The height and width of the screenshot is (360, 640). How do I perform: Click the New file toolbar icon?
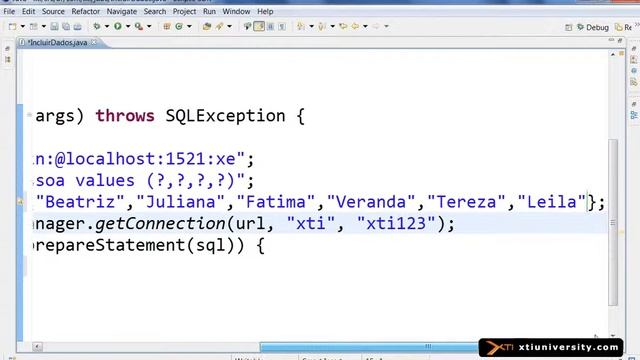[x=13, y=27]
